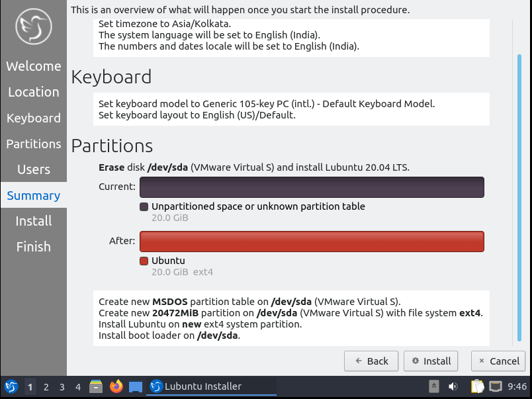Open the clipboard manager tray icon

point(477,386)
